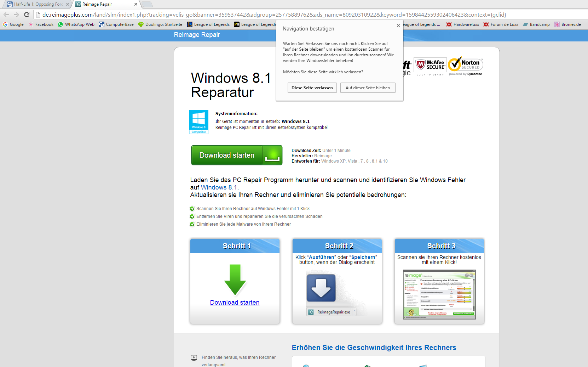
Task: Select the Reimage Repair browser tab
Action: 106,4
